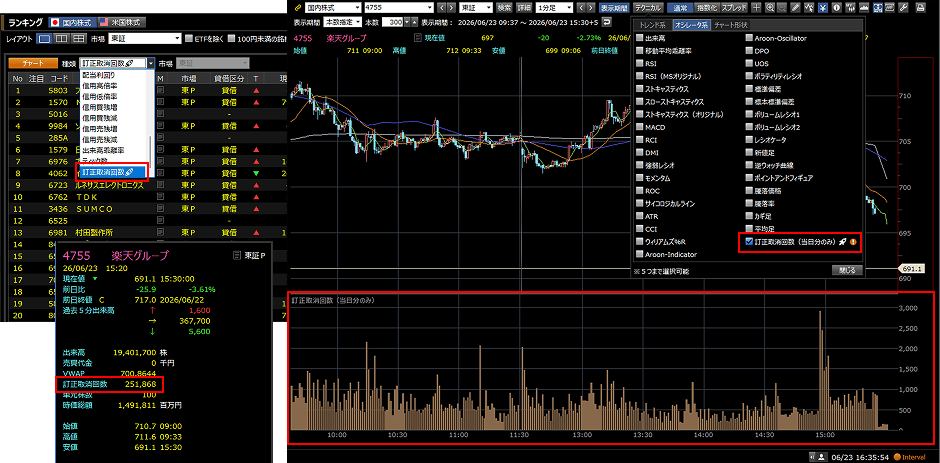Click the zoom-in magnifier chart icon
This screenshot has height=463, width=940.
pos(770,8)
